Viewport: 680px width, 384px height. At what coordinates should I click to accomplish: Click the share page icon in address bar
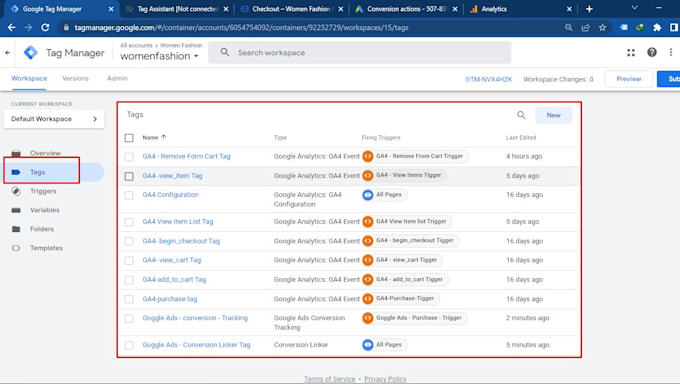(x=585, y=27)
